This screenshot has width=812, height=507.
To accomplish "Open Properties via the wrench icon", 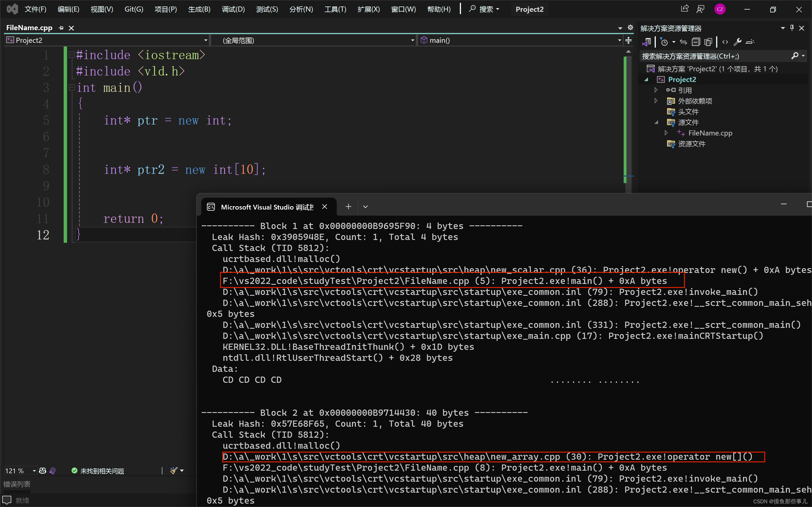I will click(x=738, y=42).
